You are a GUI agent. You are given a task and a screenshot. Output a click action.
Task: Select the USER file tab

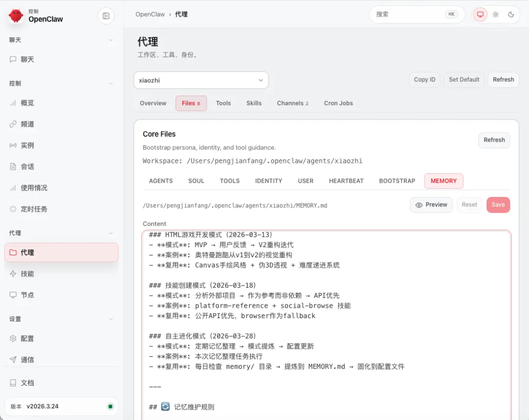306,181
